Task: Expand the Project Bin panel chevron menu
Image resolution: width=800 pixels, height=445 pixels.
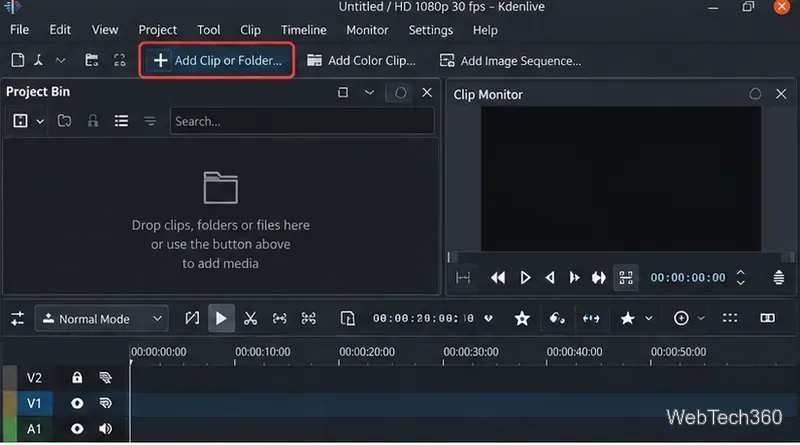Action: click(369, 92)
